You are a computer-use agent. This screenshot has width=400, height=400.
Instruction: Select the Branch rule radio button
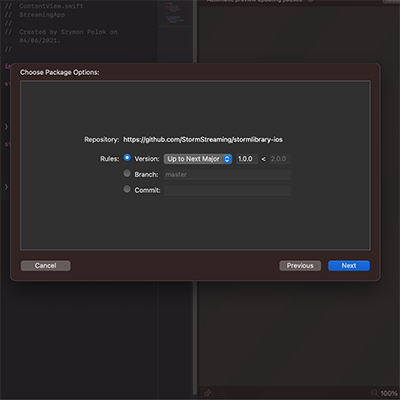(127, 173)
